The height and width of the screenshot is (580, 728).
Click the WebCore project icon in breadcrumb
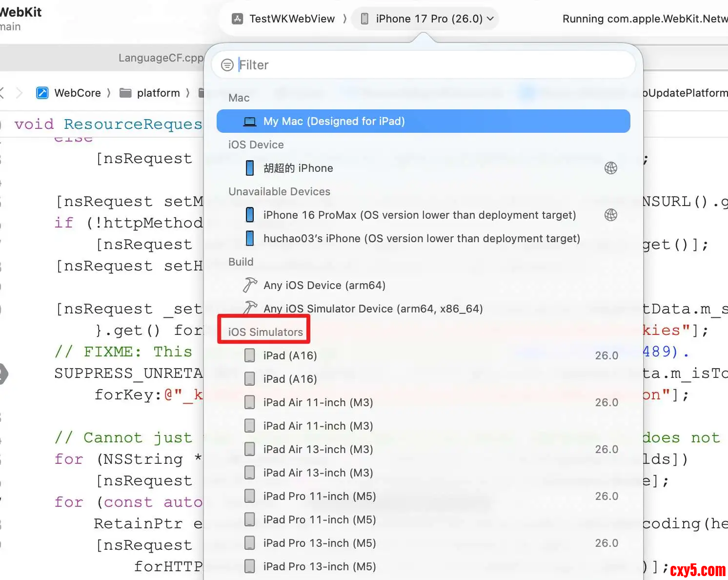[x=42, y=93]
